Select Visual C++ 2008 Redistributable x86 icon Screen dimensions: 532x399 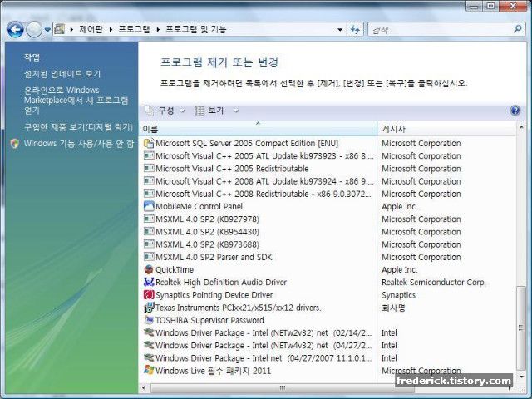(x=149, y=194)
